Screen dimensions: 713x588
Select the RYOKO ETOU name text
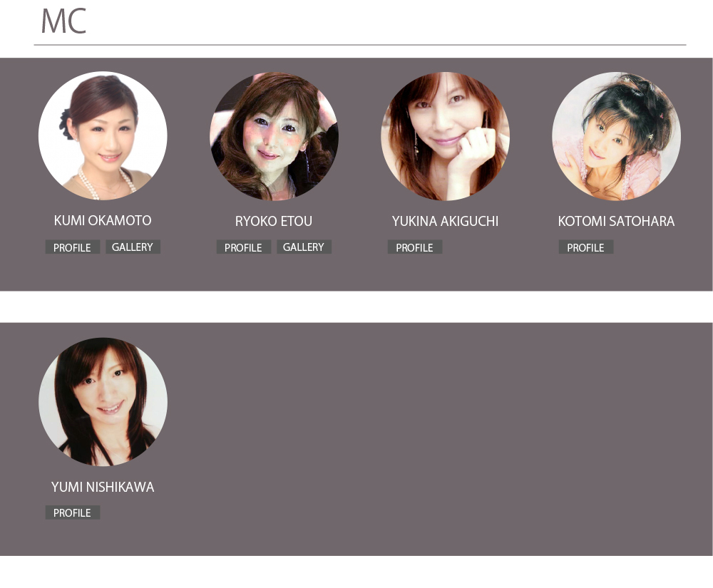point(274,221)
